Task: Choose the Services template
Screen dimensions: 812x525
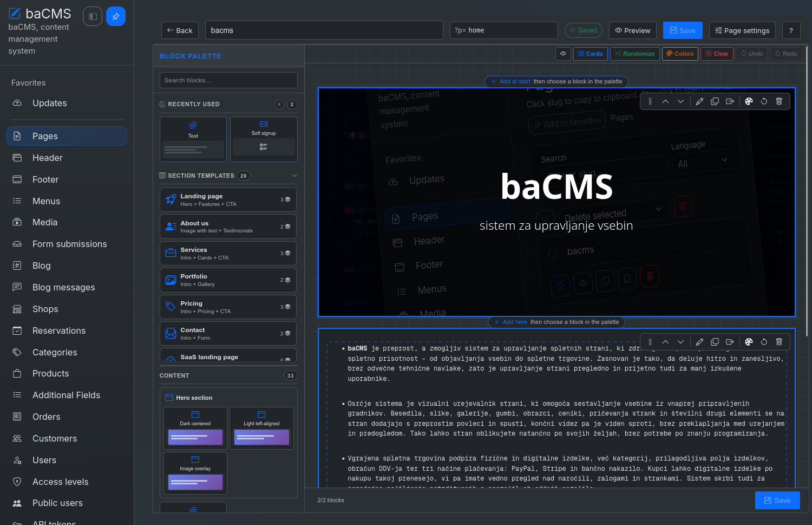Action: [228, 254]
